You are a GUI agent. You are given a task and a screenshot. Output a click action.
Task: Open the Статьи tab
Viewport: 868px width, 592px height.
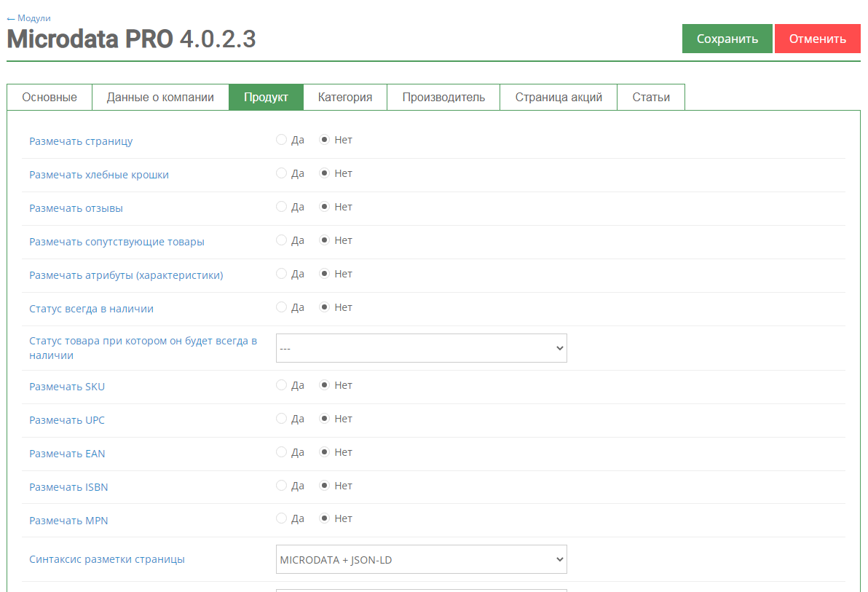(x=651, y=97)
